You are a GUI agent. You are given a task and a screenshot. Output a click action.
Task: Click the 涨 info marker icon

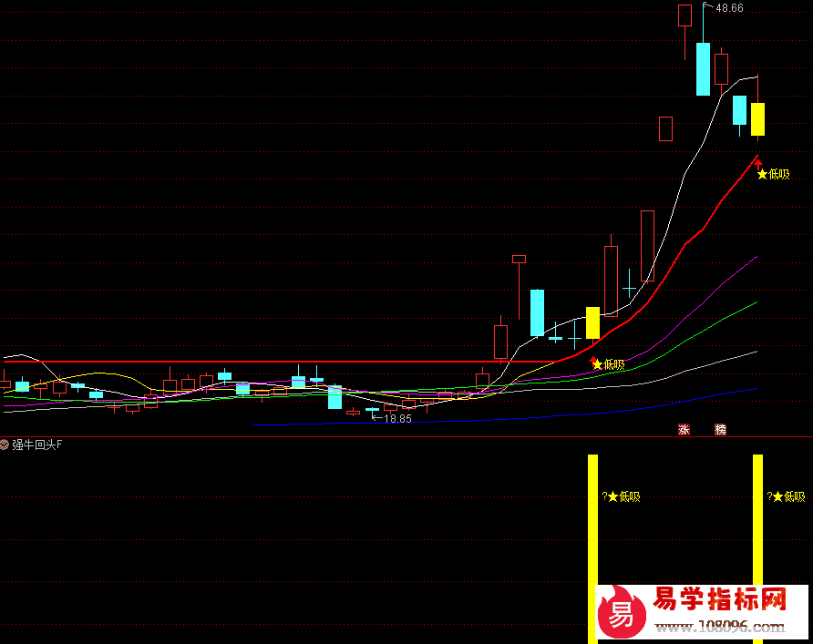pos(684,430)
